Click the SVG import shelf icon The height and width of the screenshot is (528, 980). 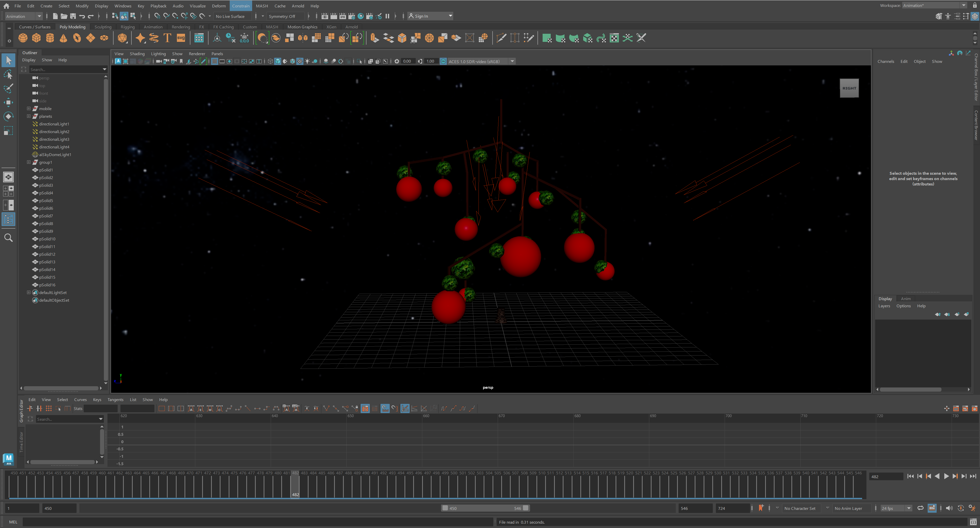[x=181, y=38]
